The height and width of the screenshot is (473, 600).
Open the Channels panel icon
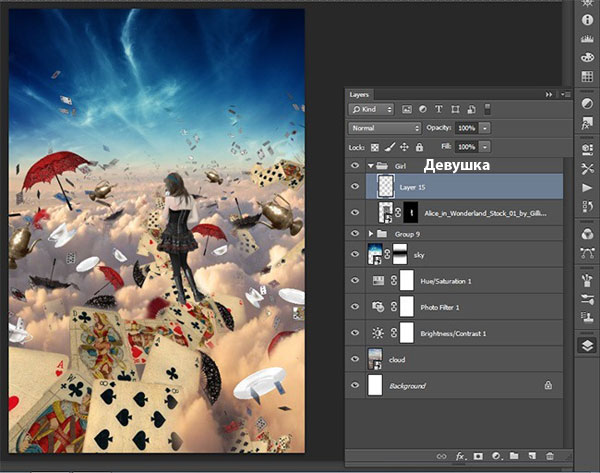click(587, 234)
